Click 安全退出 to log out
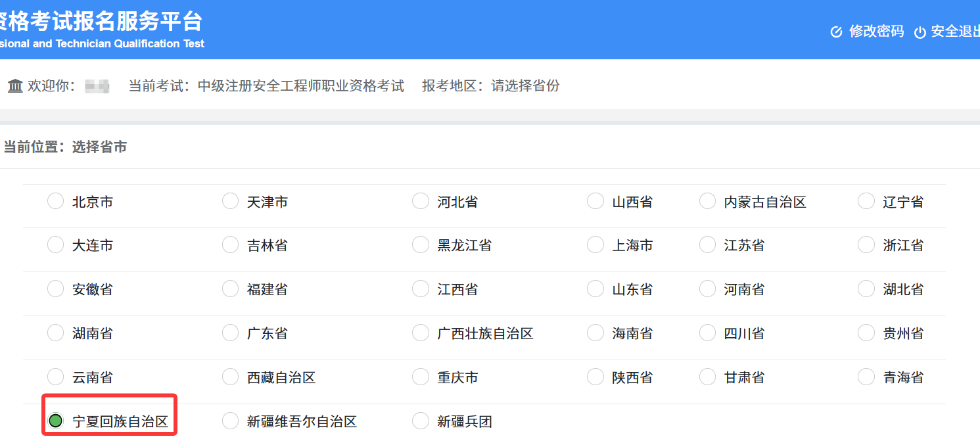The image size is (980, 445). [952, 31]
